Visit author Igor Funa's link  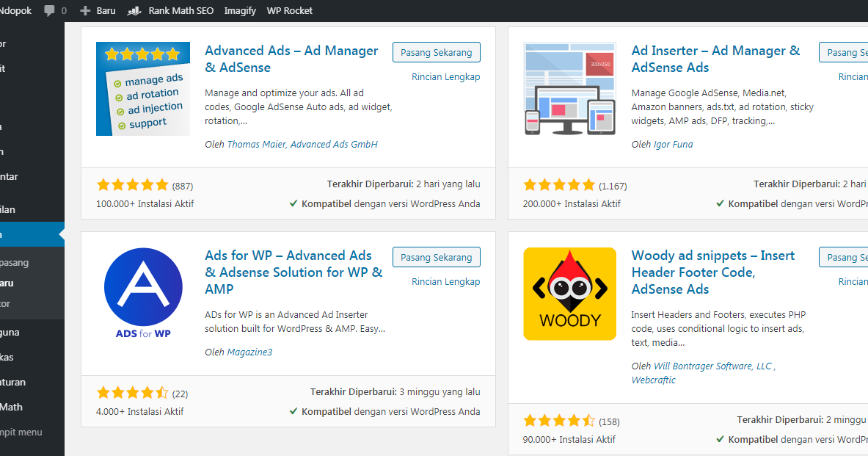pyautogui.click(x=673, y=145)
